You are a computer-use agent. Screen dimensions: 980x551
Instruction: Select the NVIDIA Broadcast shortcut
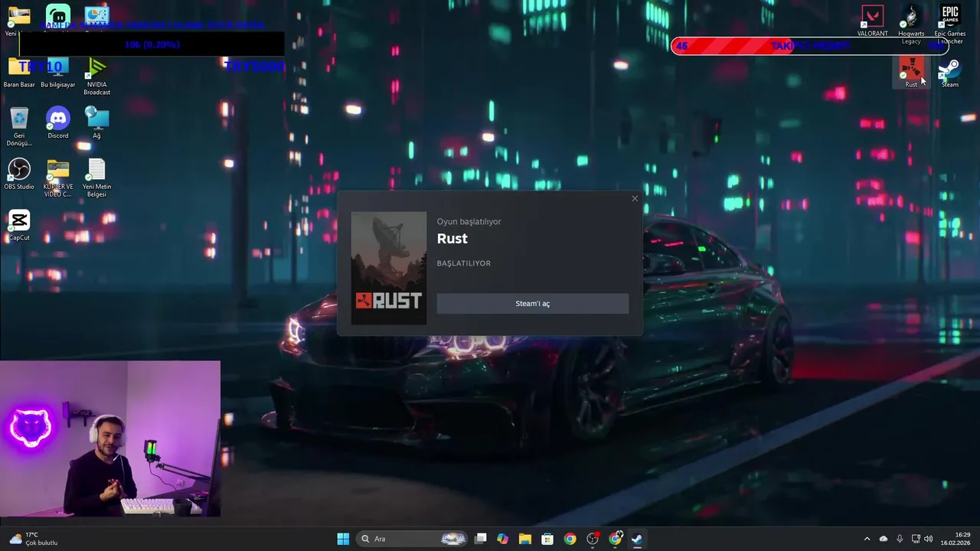click(97, 76)
